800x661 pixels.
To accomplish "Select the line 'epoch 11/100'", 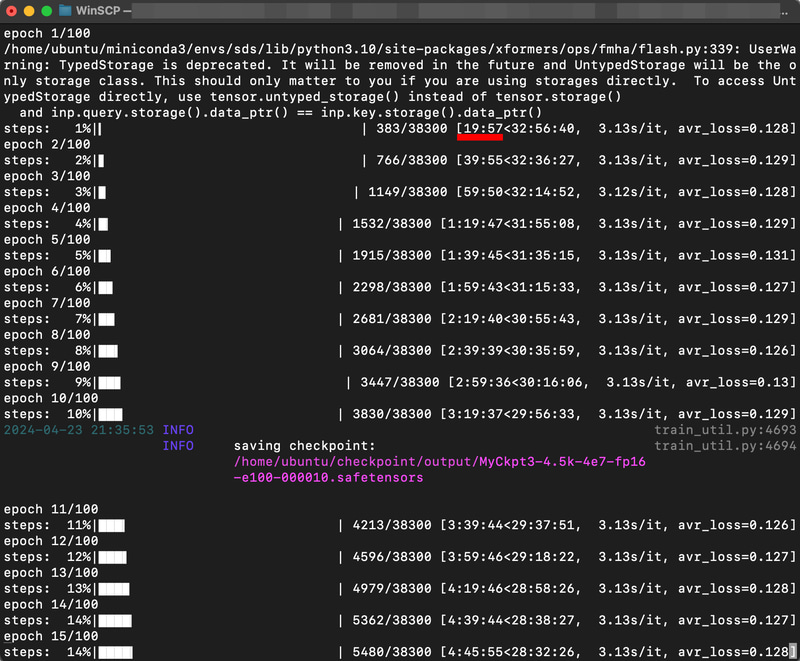I will pos(51,510).
